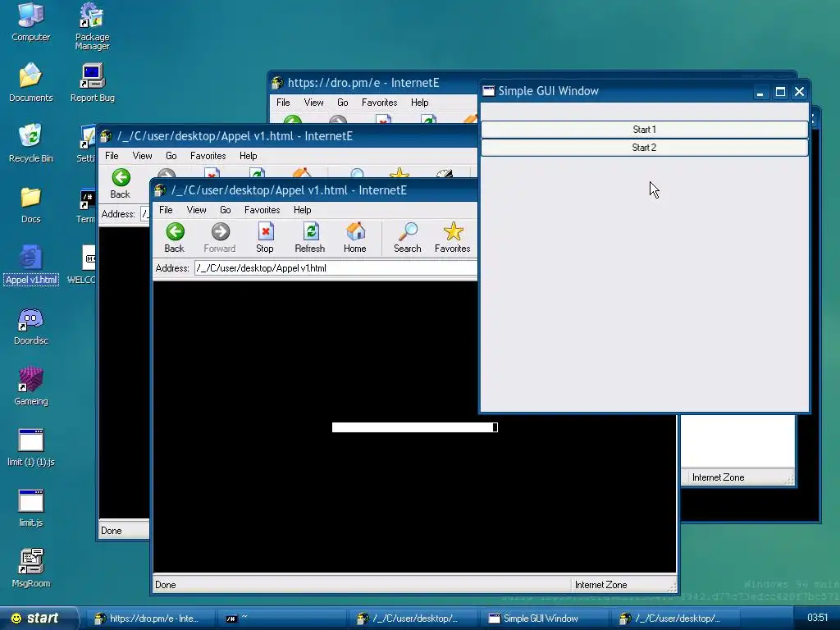Open Help menu in the dro.pm/e window
The width and height of the screenshot is (840, 630).
[419, 103]
